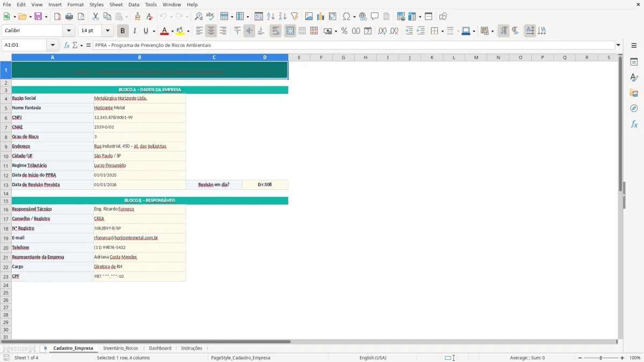
Task: Open the Format menu
Action: click(75, 4)
